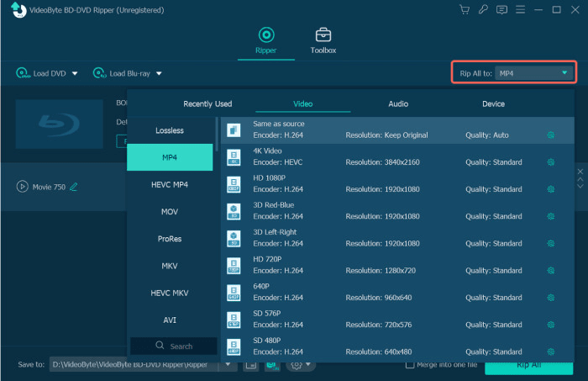Expand the Load Blu-ray dropdown arrow
Viewport: 588px width, 381px height.
click(x=159, y=73)
